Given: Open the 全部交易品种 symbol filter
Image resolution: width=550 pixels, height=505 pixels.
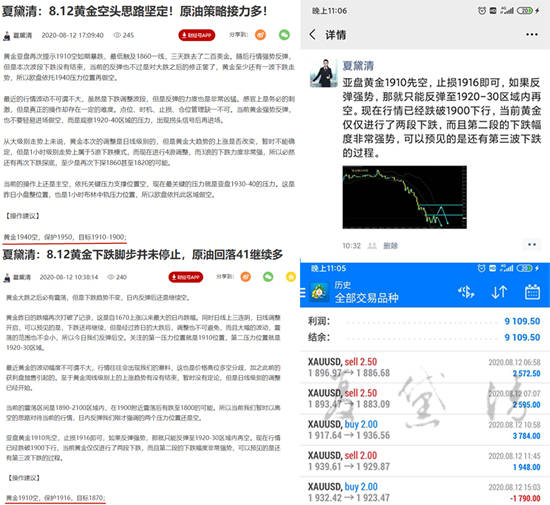Looking at the screenshot, I should tap(367, 298).
